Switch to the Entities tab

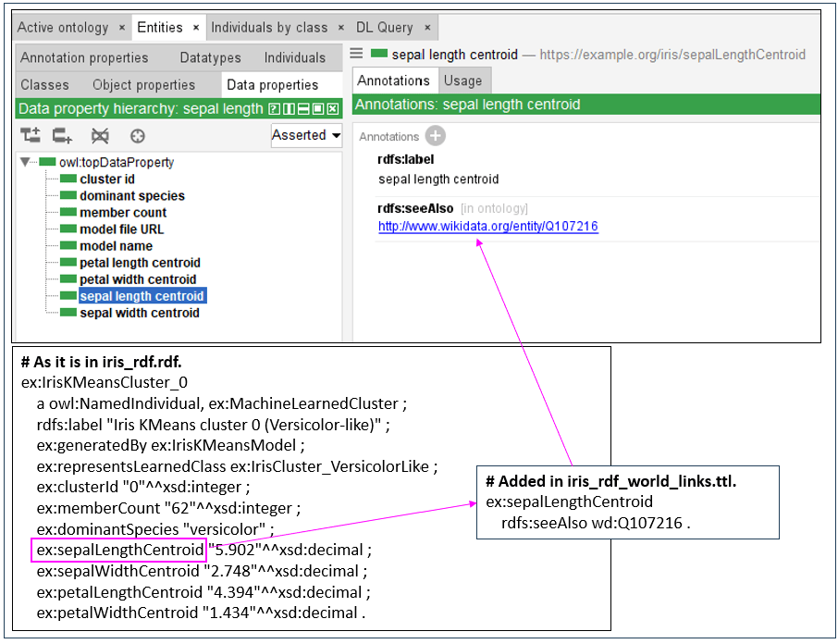coord(160,27)
